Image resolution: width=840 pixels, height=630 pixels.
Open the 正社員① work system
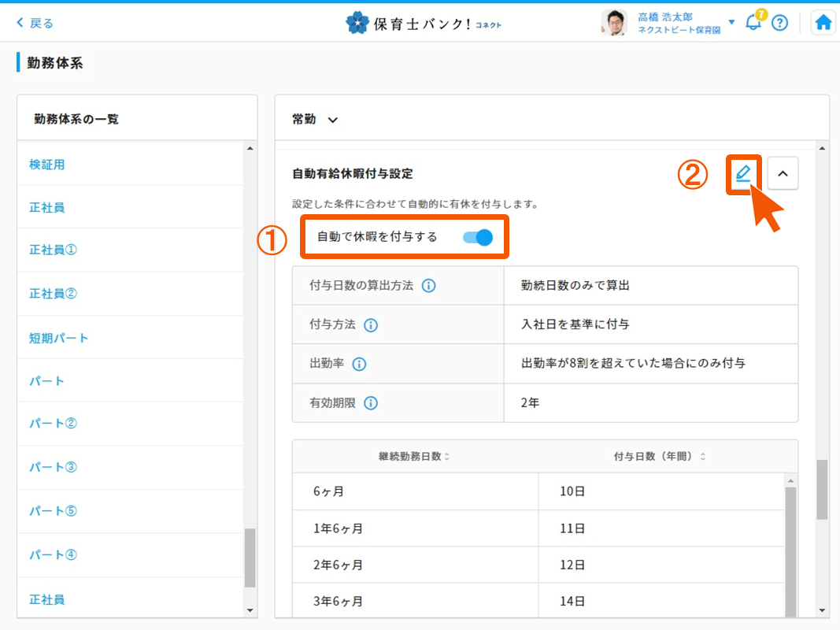[54, 250]
